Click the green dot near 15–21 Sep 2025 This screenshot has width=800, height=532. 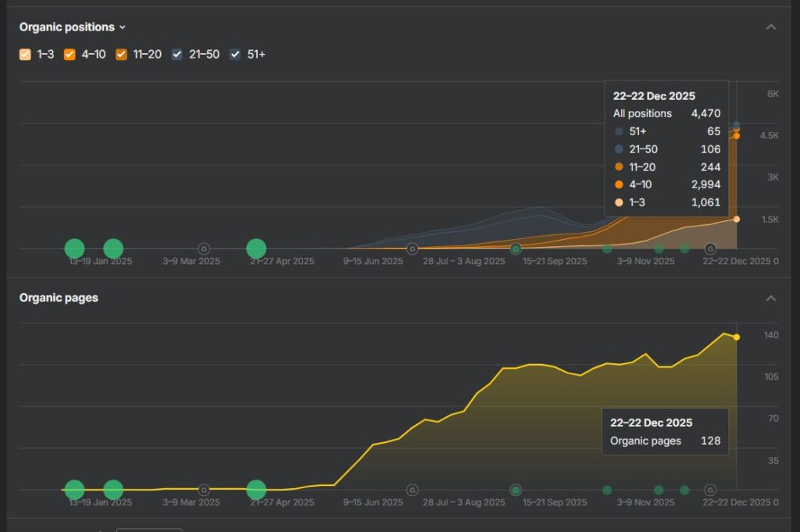(516, 249)
